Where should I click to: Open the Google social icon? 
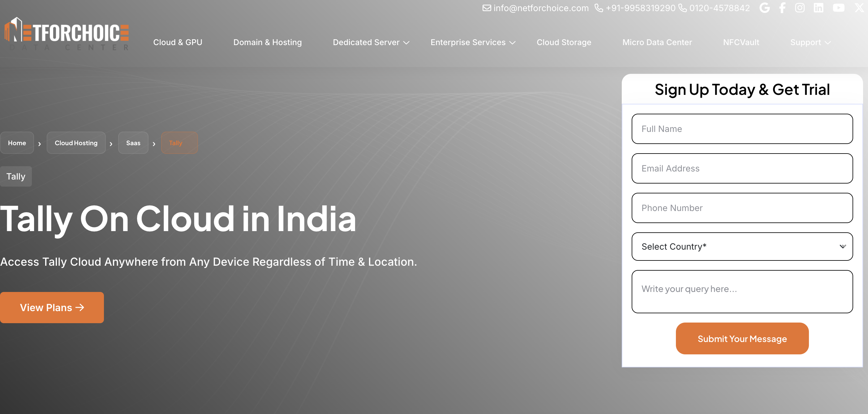[764, 8]
